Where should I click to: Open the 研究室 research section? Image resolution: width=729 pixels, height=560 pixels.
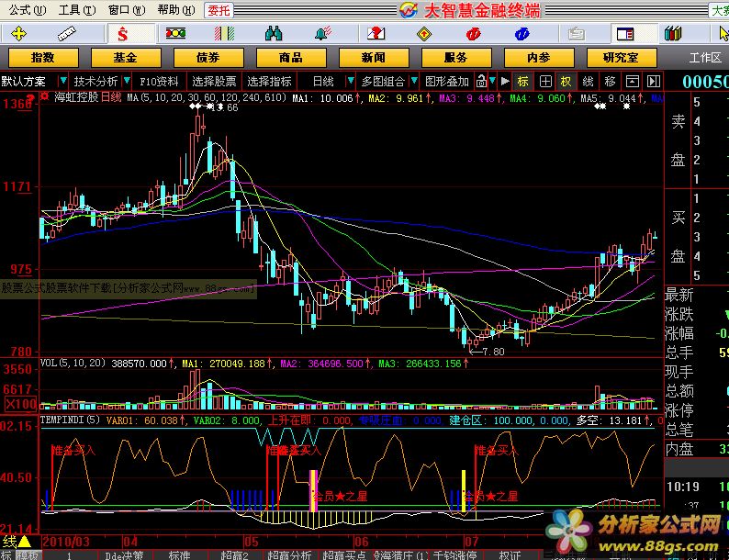point(622,58)
